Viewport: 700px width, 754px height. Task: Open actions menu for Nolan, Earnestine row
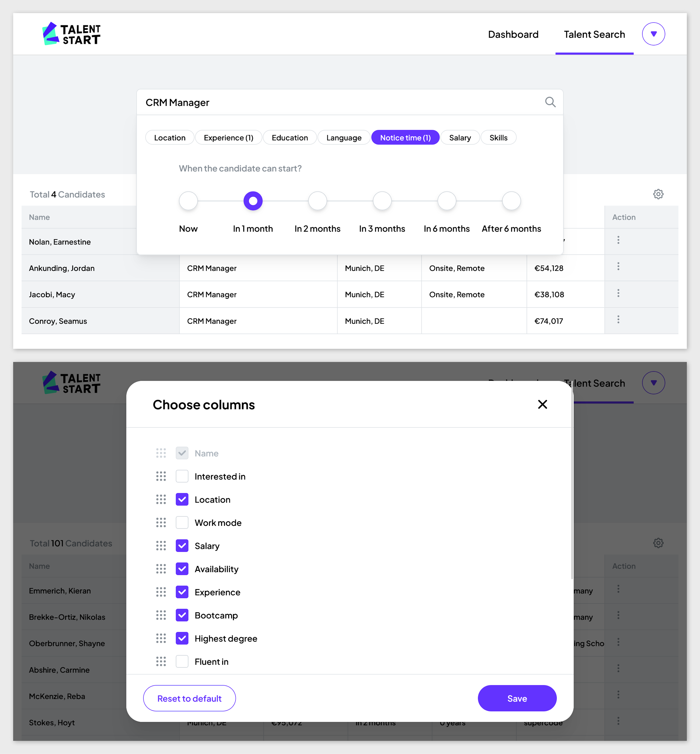[618, 240]
